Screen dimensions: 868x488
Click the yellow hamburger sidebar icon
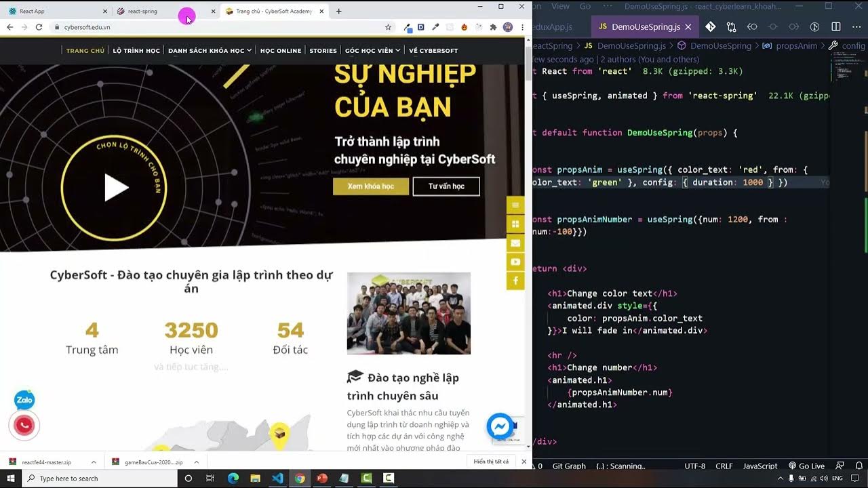pos(515,205)
